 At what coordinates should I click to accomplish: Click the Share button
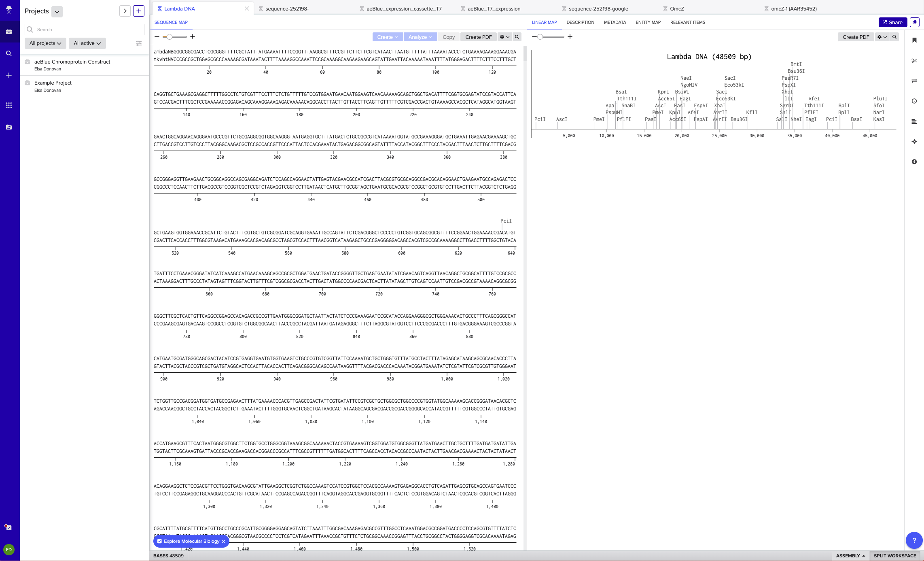pyautogui.click(x=892, y=22)
